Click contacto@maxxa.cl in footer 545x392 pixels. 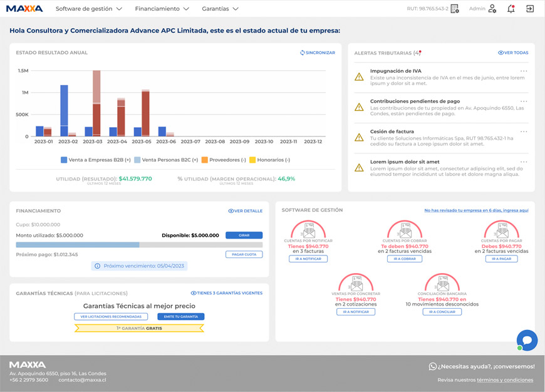pos(82,380)
